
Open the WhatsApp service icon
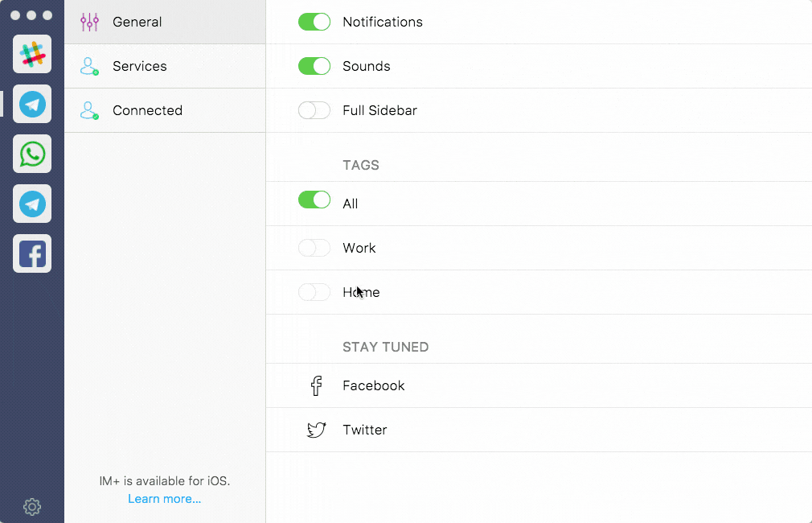click(32, 154)
